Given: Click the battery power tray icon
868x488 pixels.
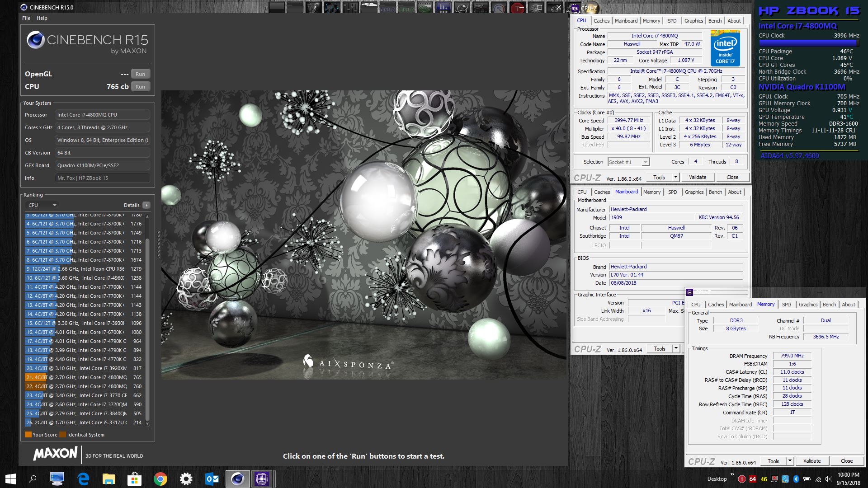Looking at the screenshot, I should (807, 479).
